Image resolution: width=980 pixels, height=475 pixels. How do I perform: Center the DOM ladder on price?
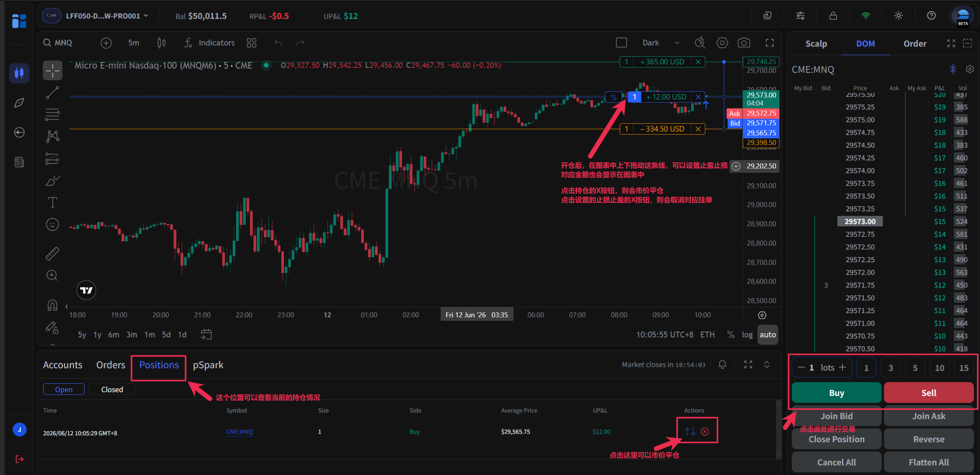[953, 69]
